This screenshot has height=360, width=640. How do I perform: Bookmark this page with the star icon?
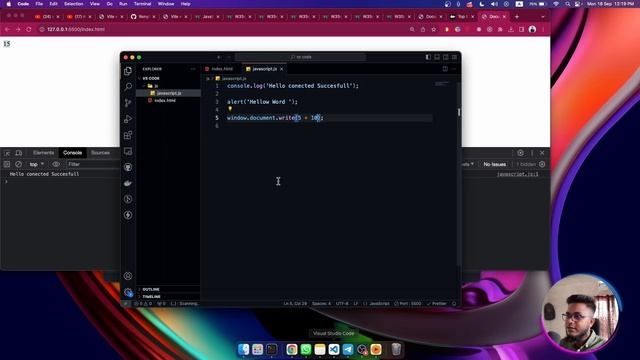(x=433, y=29)
